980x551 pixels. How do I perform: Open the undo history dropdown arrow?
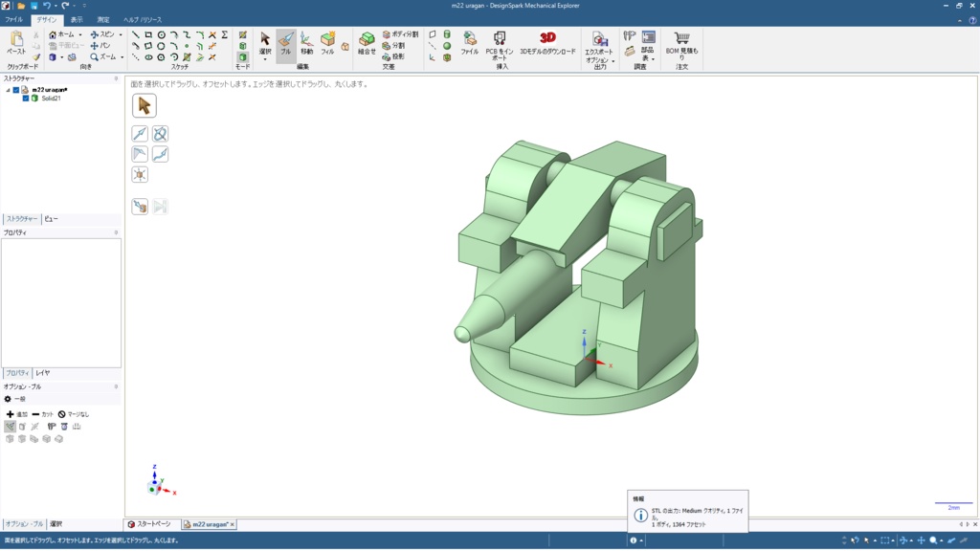click(56, 6)
